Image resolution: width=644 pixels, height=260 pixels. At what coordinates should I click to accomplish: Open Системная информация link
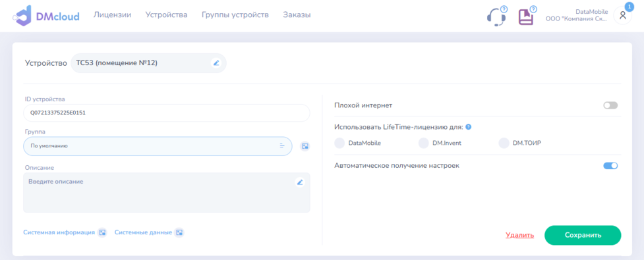[59, 232]
